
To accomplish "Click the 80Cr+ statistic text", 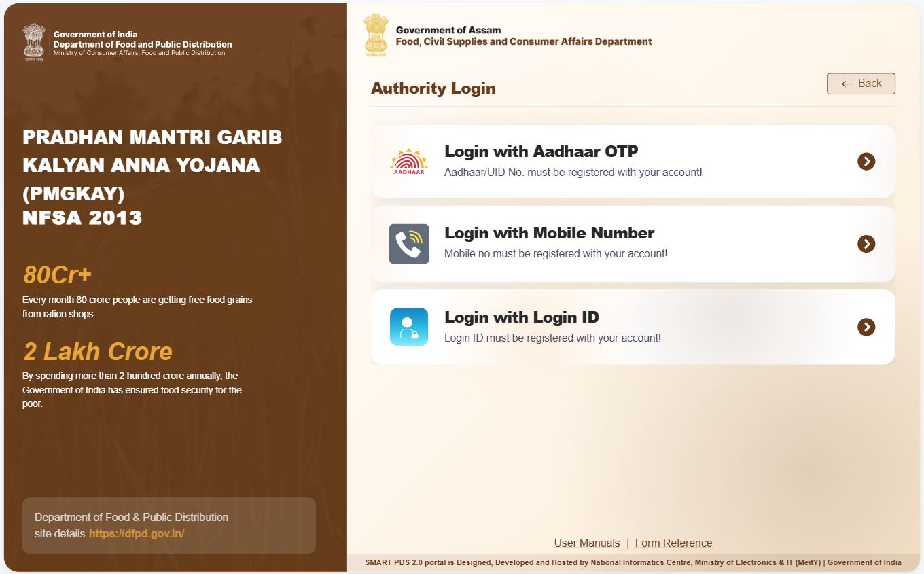I will [57, 274].
